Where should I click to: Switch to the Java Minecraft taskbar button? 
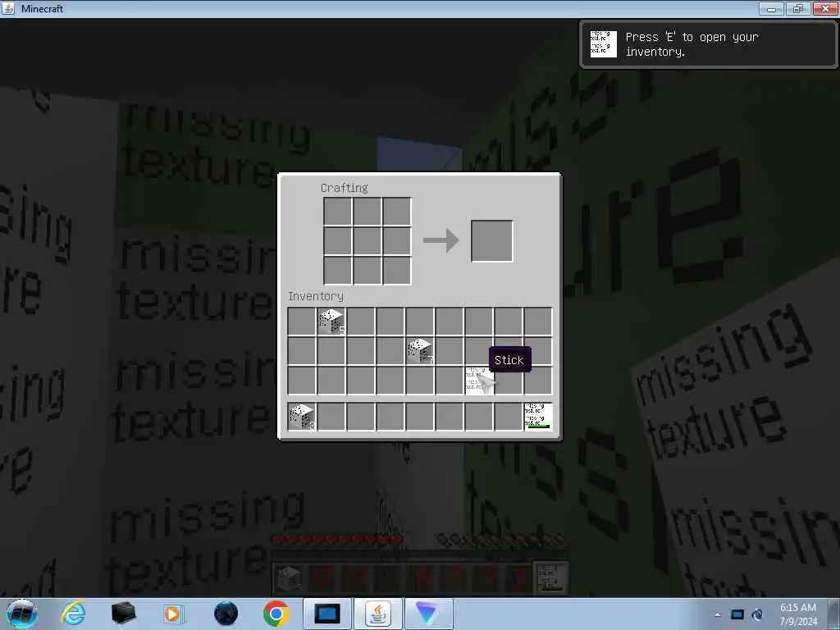tap(377, 614)
